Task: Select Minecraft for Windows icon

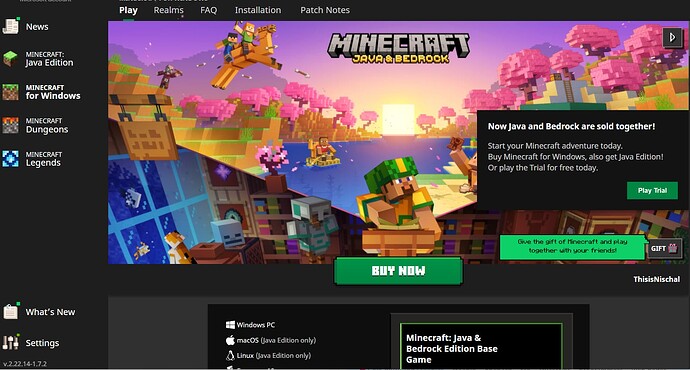Action: tap(10, 92)
